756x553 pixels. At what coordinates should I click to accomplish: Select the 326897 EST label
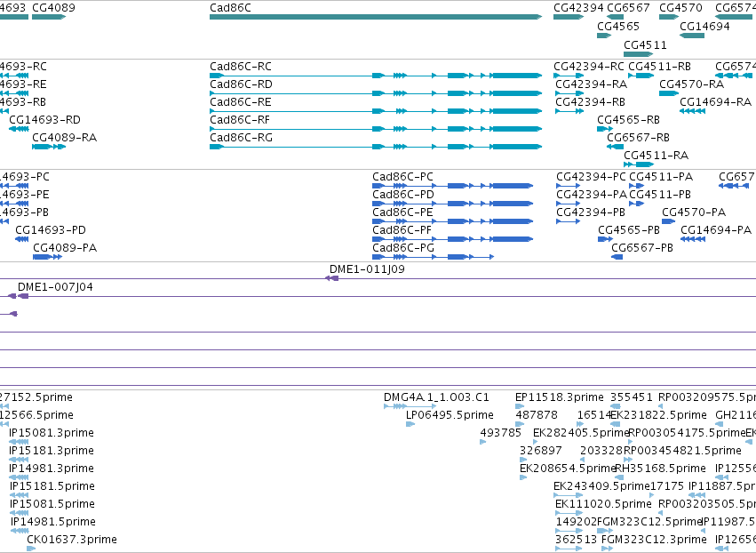[541, 451]
